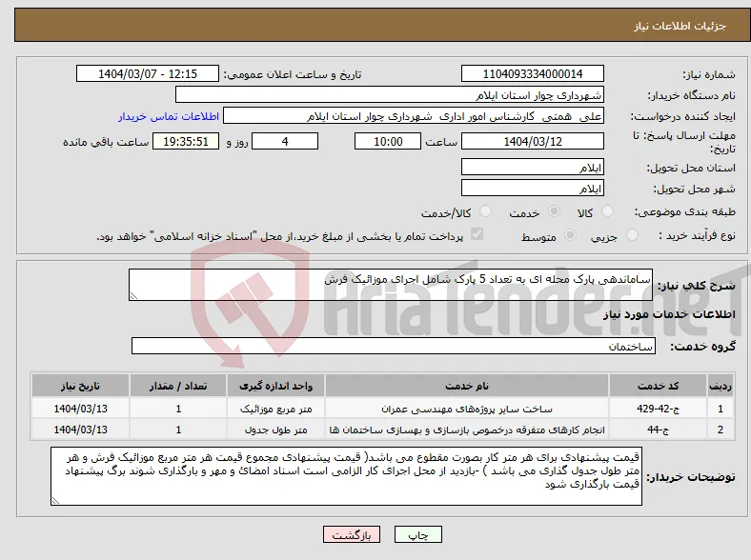
Task: Click the need number field 1104093334000014
Action: (x=533, y=73)
